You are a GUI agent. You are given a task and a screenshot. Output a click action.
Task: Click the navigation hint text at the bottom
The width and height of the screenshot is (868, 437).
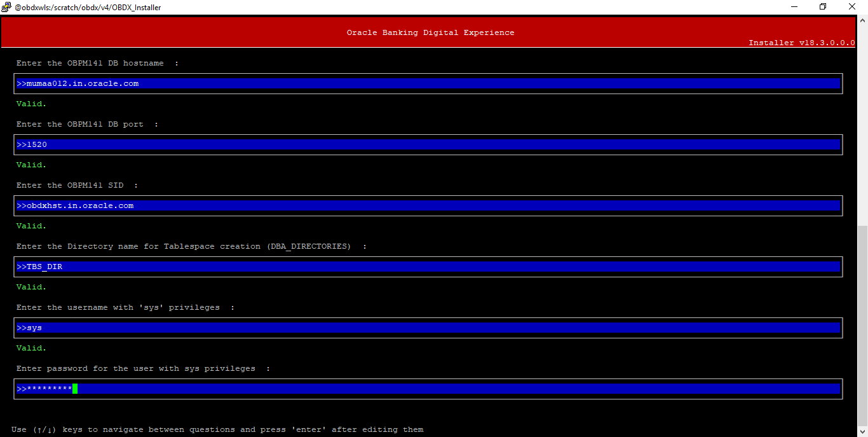point(217,429)
